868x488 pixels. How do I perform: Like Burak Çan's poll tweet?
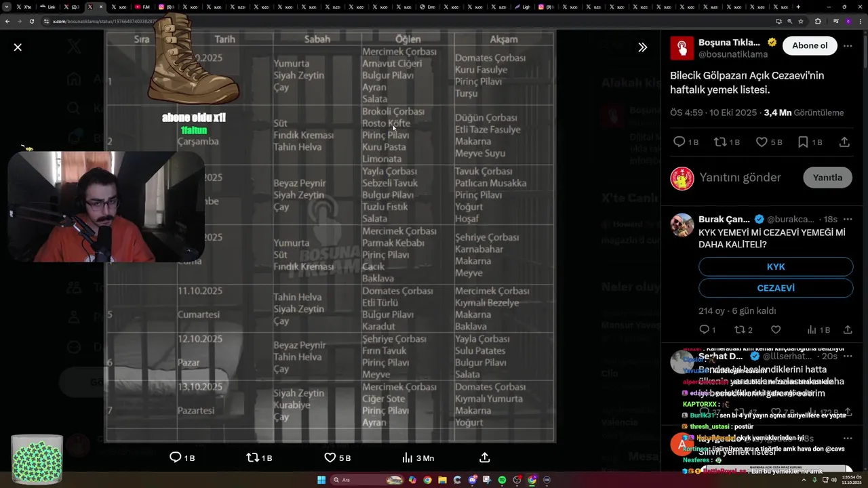point(776,329)
